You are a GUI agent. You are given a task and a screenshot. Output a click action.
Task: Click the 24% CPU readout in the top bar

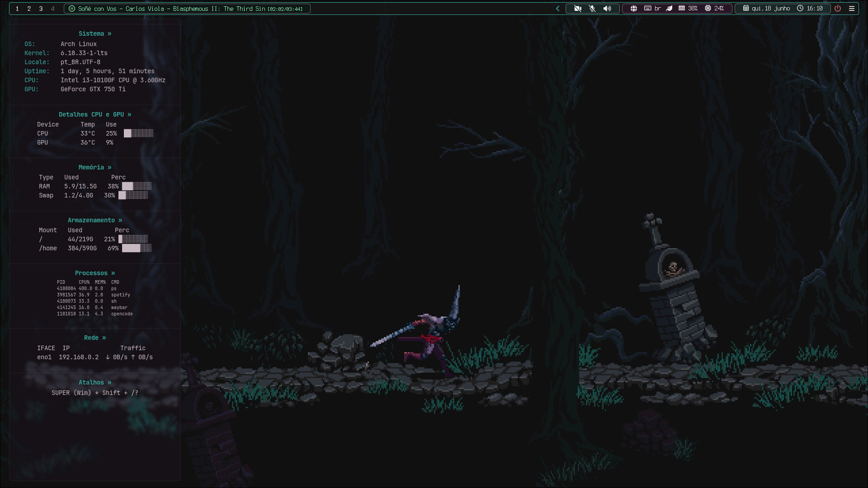(719, 9)
